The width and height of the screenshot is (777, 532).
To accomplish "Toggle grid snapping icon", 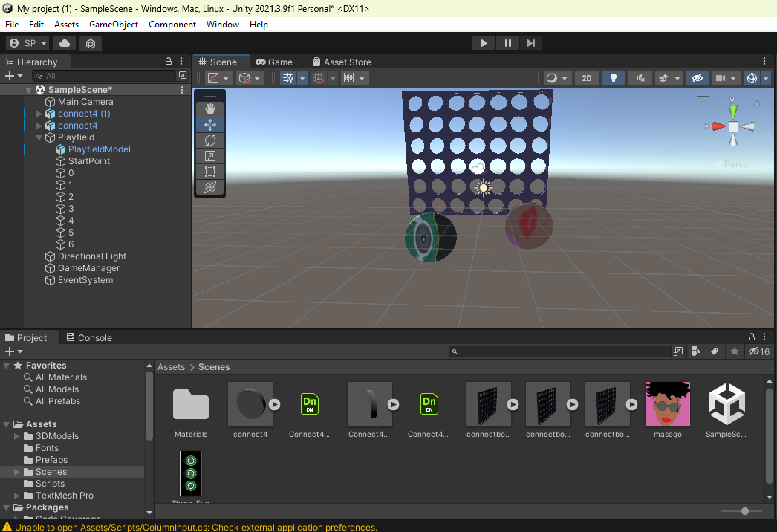I will coord(319,78).
